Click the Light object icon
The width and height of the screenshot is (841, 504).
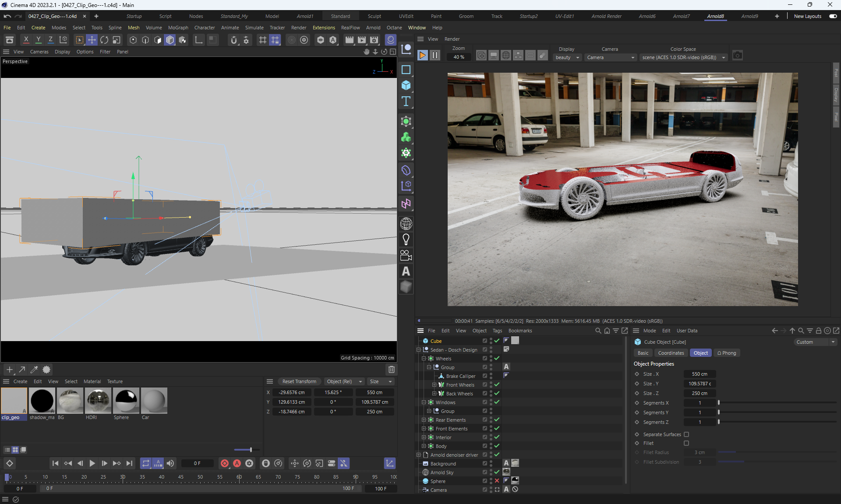[x=406, y=240]
